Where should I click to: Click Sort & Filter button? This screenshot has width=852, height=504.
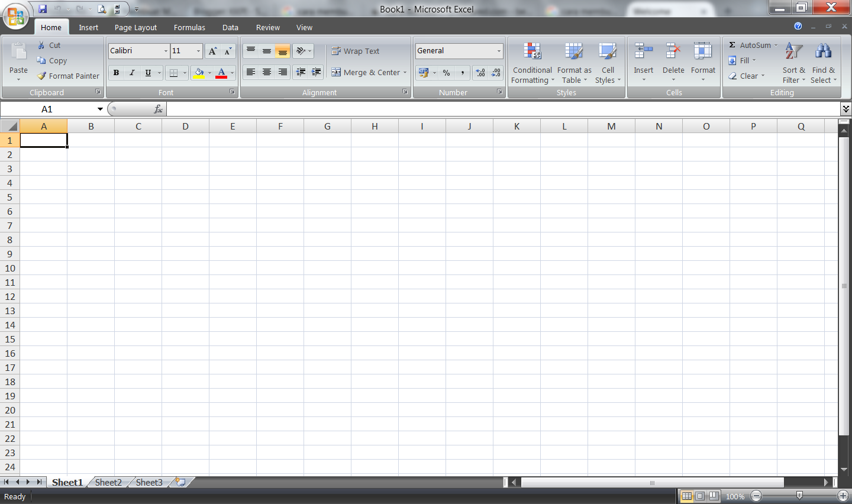point(794,63)
